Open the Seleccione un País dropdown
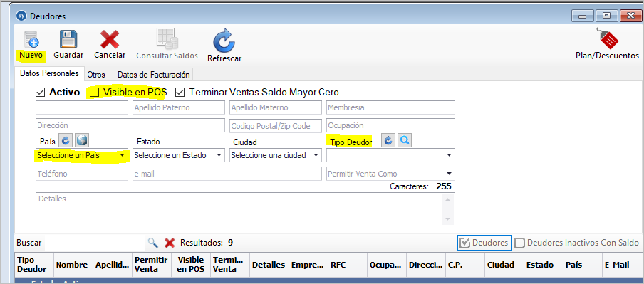The width and height of the screenshot is (644, 284). coord(82,156)
